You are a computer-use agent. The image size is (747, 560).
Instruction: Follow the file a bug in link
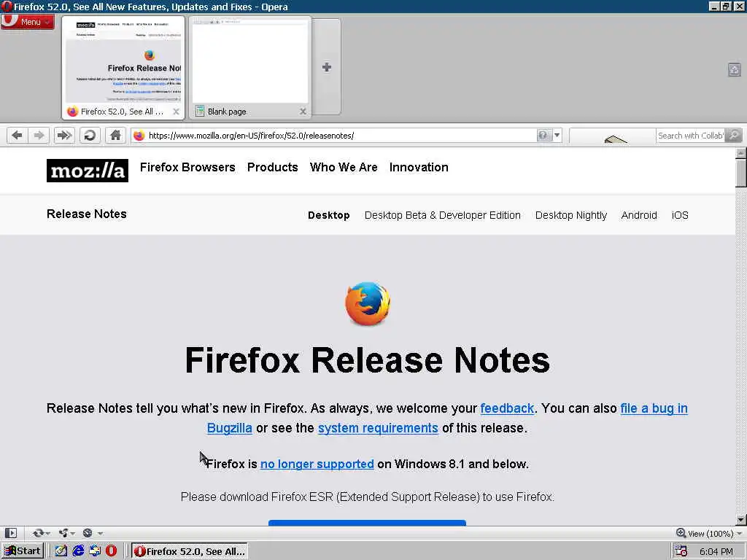pyautogui.click(x=654, y=408)
